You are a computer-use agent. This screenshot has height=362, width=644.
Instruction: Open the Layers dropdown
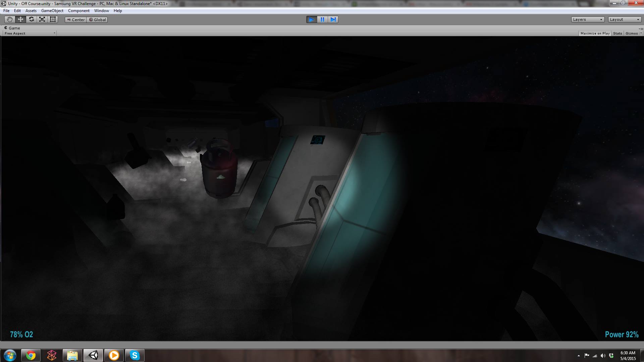coord(588,19)
